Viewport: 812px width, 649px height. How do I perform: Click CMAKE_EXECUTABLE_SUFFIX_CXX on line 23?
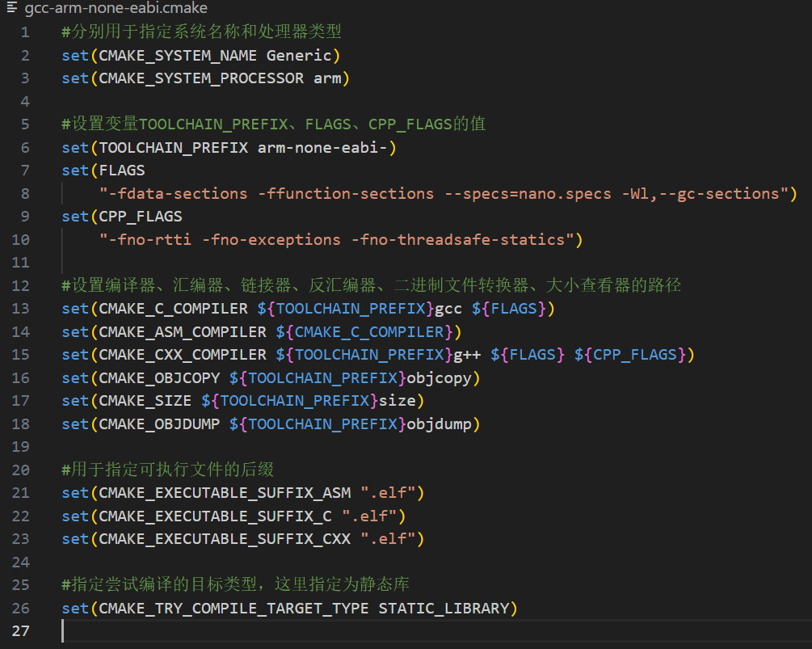(x=225, y=538)
